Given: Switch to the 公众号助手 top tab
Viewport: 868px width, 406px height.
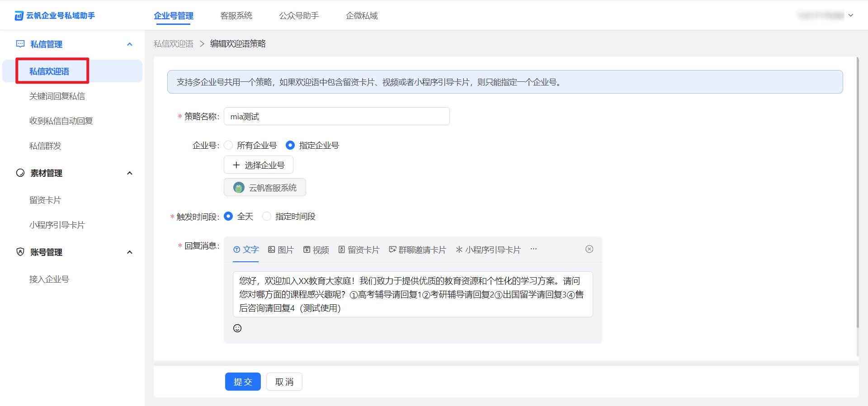Looking at the screenshot, I should (x=299, y=16).
